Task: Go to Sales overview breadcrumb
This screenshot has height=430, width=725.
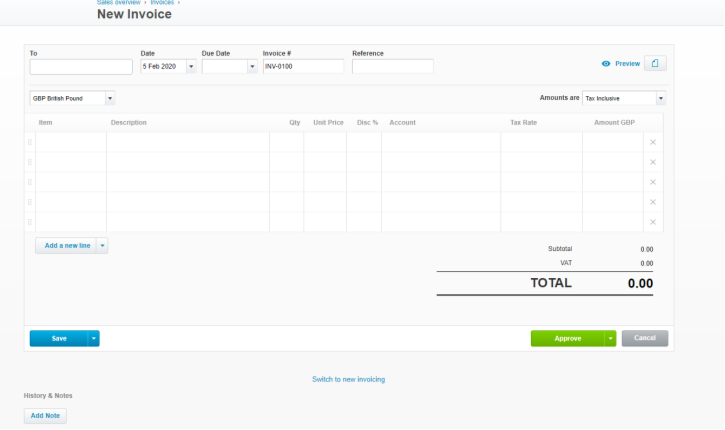Action: tap(118, 2)
